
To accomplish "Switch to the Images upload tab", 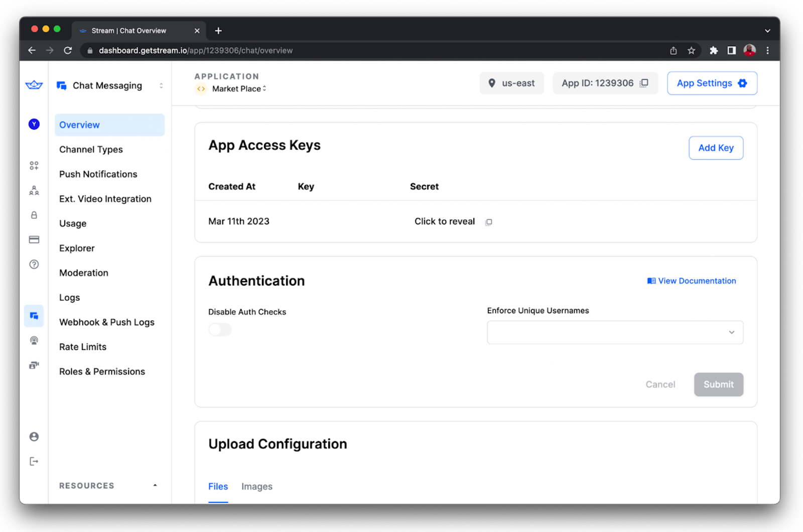I will [256, 486].
